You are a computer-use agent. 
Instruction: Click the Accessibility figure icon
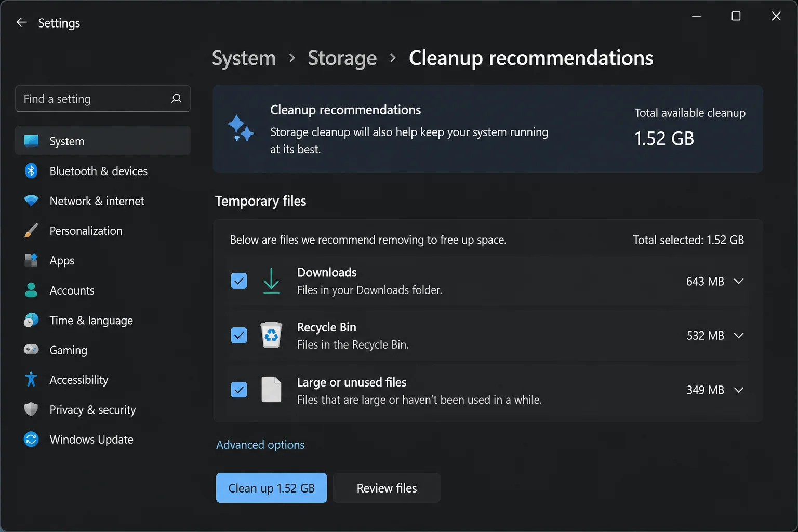[31, 379]
